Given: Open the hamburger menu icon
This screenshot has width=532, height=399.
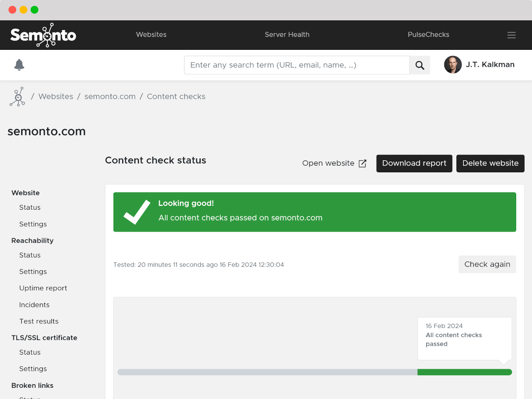Looking at the screenshot, I should point(512,35).
